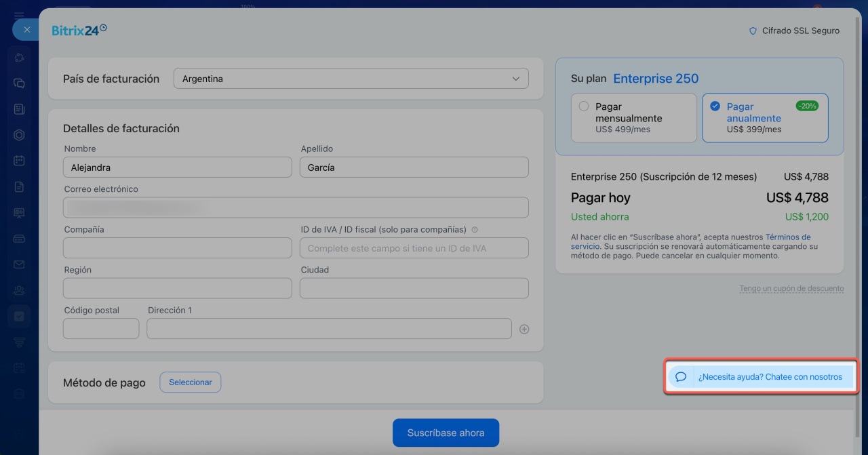Screen dimensions: 868x455
Task: Focus the Código postal field
Action: 100,329
